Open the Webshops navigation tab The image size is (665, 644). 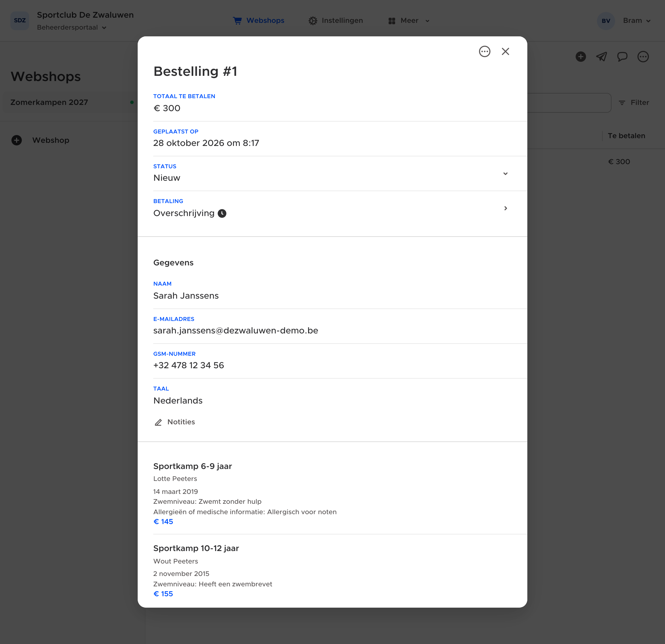[x=258, y=21]
